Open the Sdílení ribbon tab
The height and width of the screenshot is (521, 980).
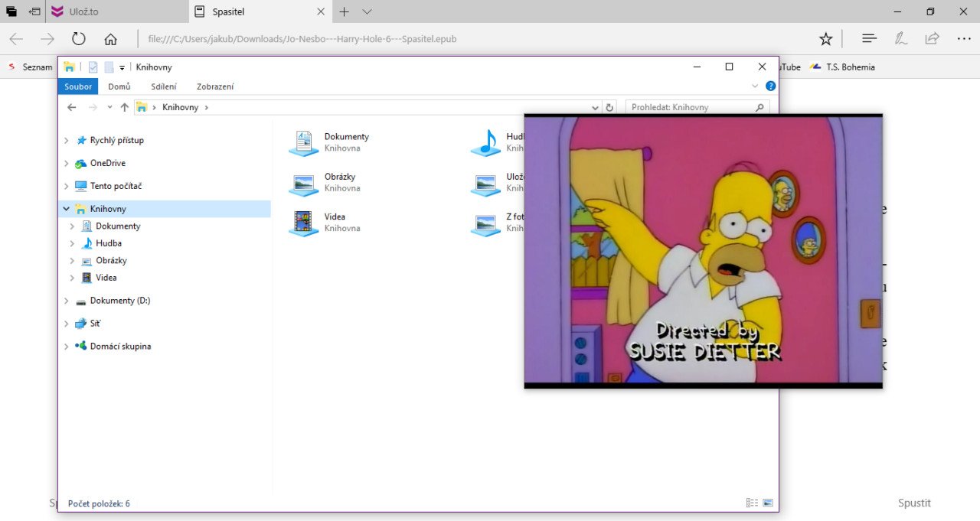(x=164, y=86)
